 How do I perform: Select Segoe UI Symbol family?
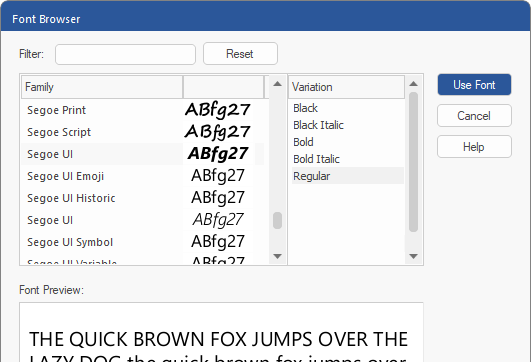(142, 242)
